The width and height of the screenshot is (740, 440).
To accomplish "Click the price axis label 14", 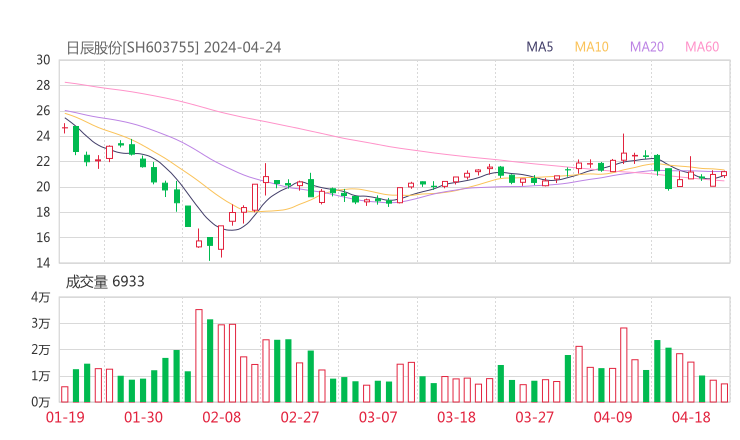I will tap(43, 263).
